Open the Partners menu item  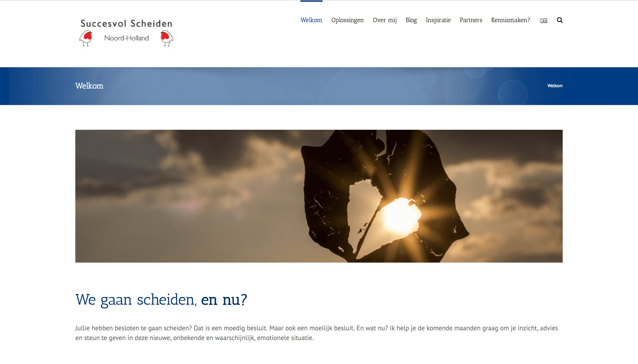[x=471, y=20]
